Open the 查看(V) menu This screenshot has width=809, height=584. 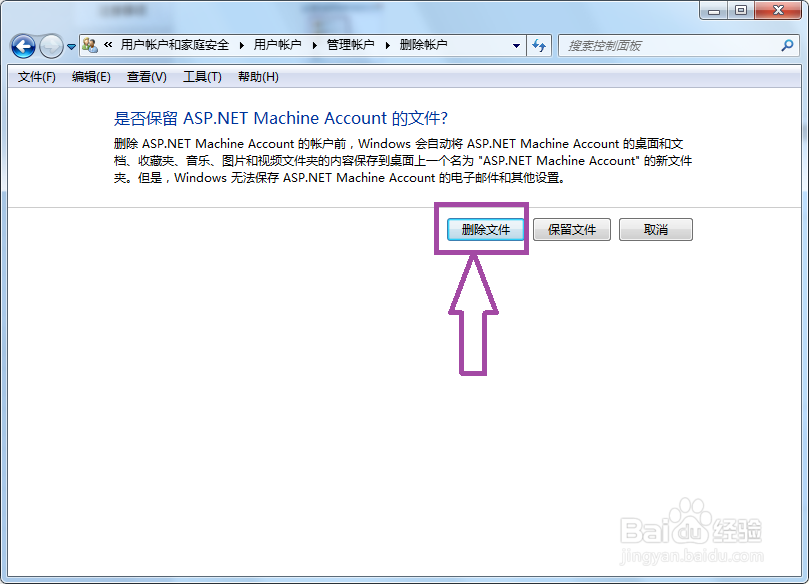[x=147, y=77]
